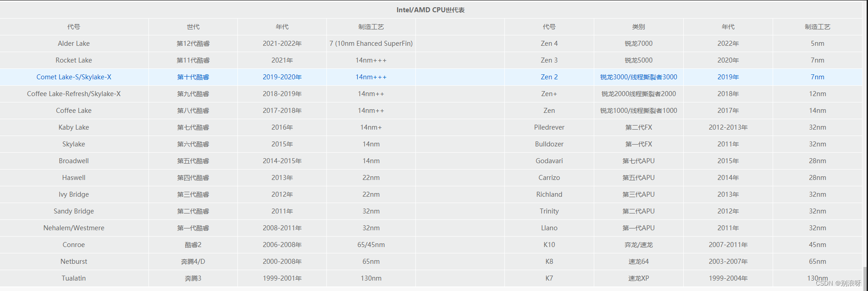Click 锐龙3000/线程撕裂者3000 link
868x291 pixels.
(638, 77)
